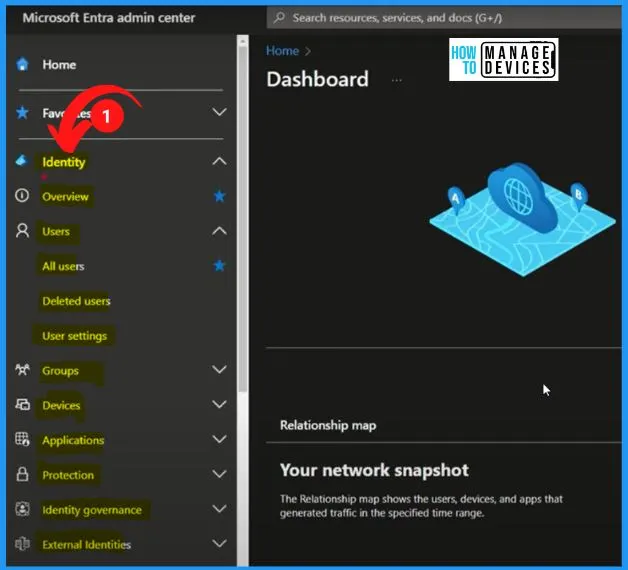Click the Dashboard page heading
628x570 pixels.
click(x=318, y=79)
